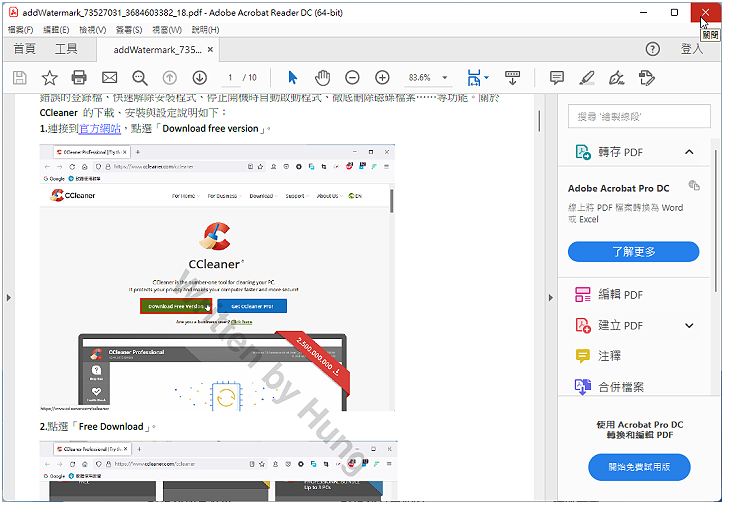Click the page number input field
731x513 pixels.
coord(230,77)
